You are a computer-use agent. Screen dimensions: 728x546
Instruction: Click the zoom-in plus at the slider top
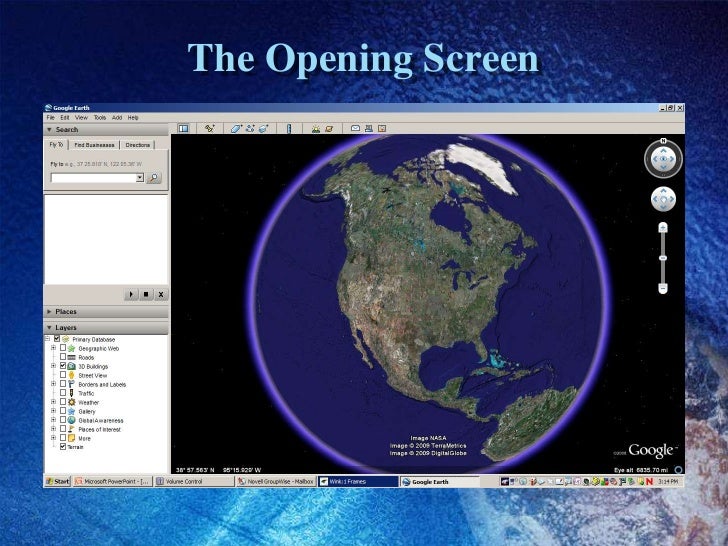pos(663,227)
